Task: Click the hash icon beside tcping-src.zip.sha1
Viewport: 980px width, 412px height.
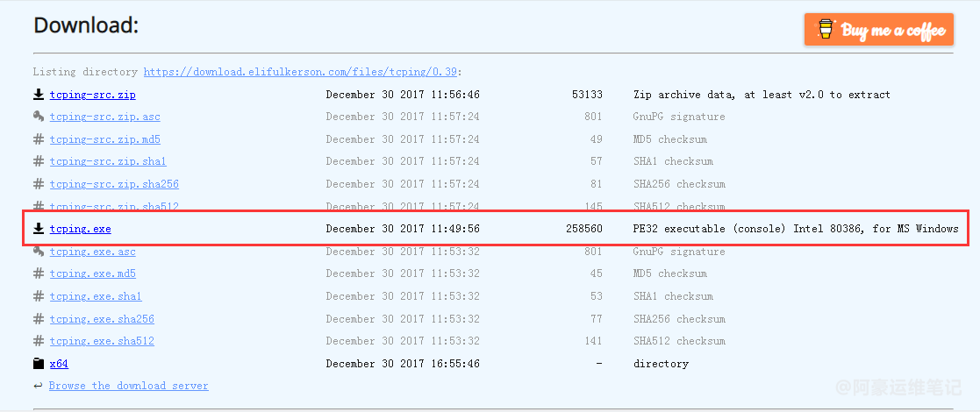Action: click(x=38, y=161)
